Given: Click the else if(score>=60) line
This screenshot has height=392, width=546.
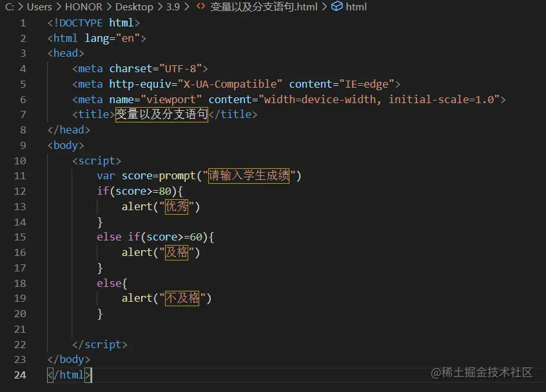Looking at the screenshot, I should click(155, 237).
